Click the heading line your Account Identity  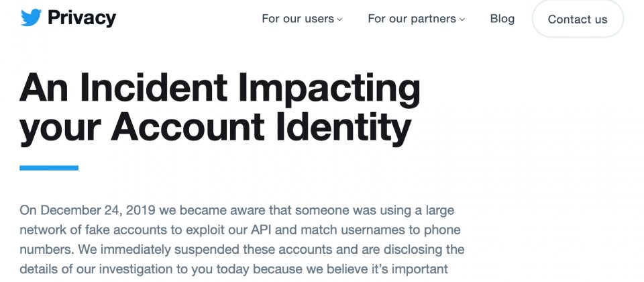[x=215, y=128]
